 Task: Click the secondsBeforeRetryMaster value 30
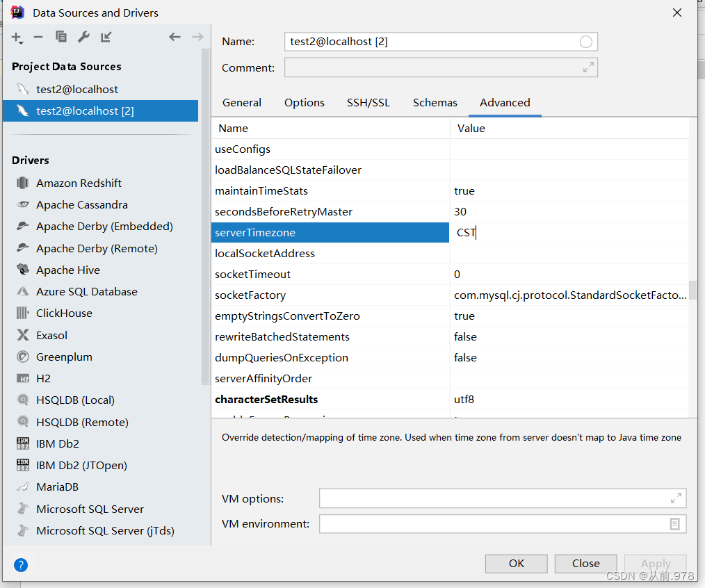460,212
